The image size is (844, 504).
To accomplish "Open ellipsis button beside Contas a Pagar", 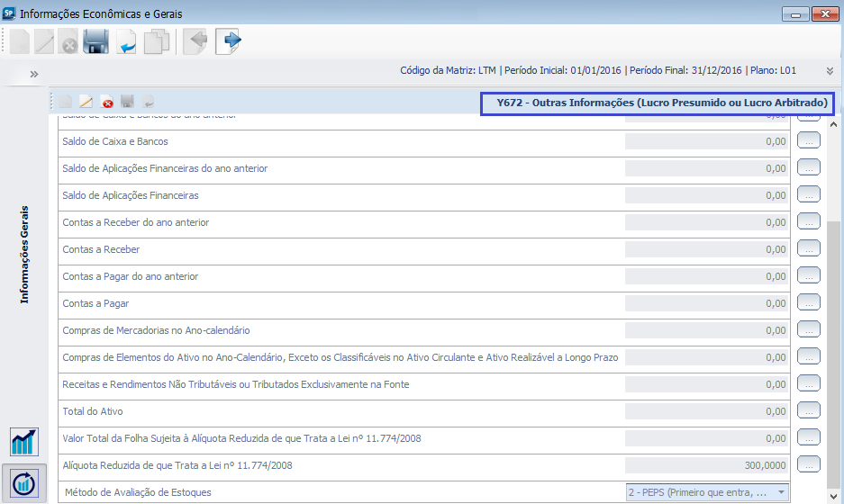I will tap(808, 303).
